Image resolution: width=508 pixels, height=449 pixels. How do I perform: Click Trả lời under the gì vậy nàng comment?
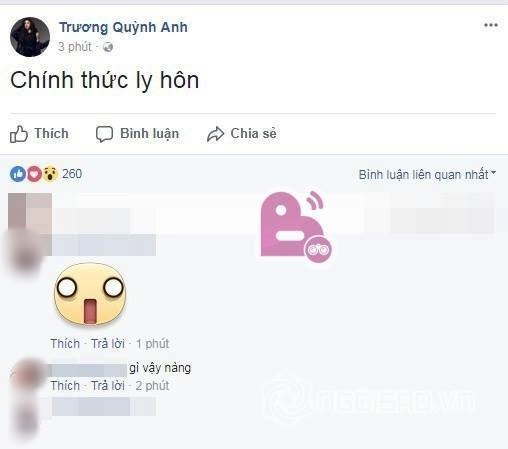pos(108,386)
